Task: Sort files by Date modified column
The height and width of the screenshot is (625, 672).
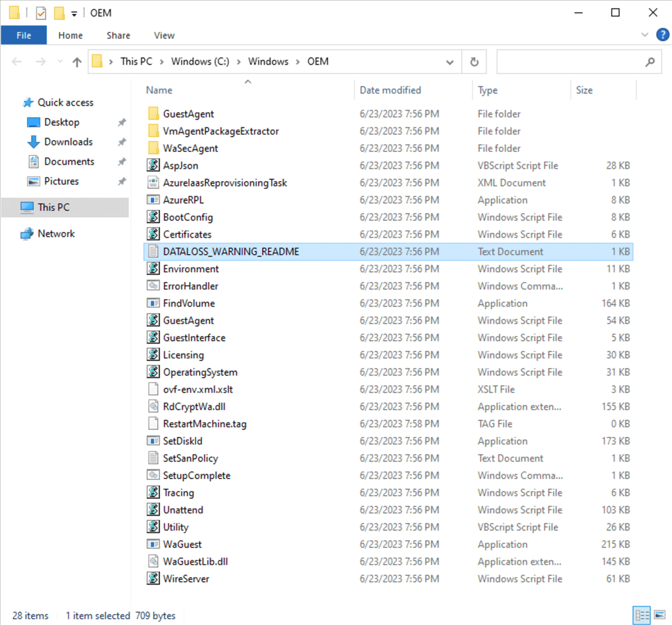Action: click(390, 90)
